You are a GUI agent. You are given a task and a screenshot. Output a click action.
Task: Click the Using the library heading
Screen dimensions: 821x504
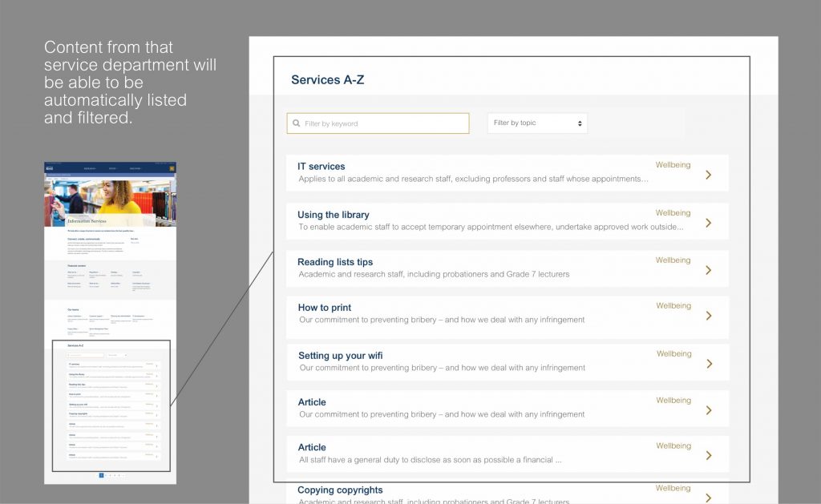click(333, 215)
